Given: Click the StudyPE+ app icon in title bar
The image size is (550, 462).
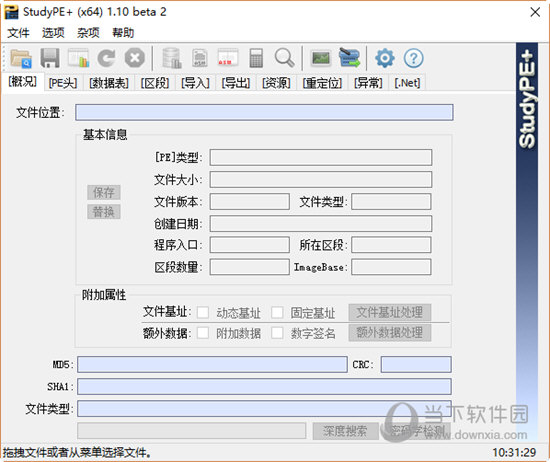Looking at the screenshot, I should [x=11, y=12].
